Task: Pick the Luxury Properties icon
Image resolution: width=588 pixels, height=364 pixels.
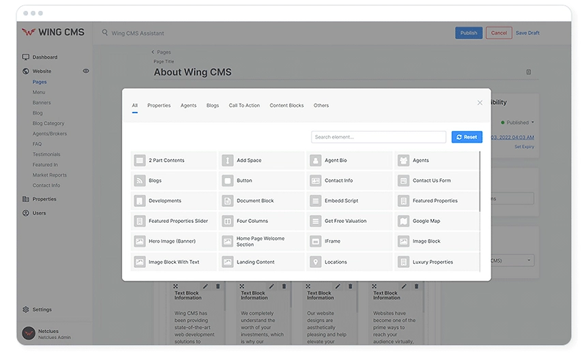Action: click(404, 262)
